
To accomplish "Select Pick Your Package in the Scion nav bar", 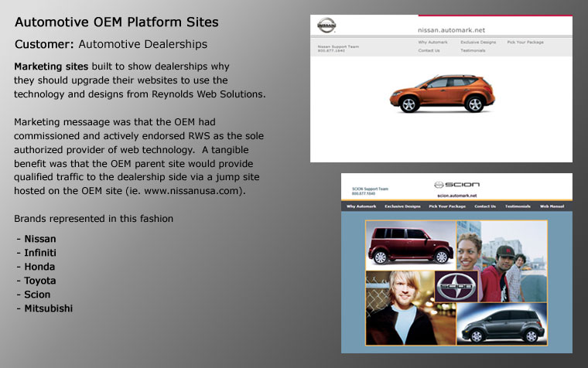I will [447, 206].
